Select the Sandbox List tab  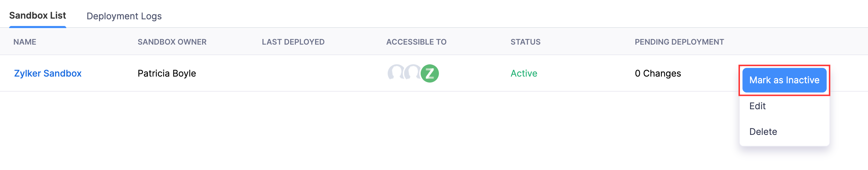click(38, 16)
